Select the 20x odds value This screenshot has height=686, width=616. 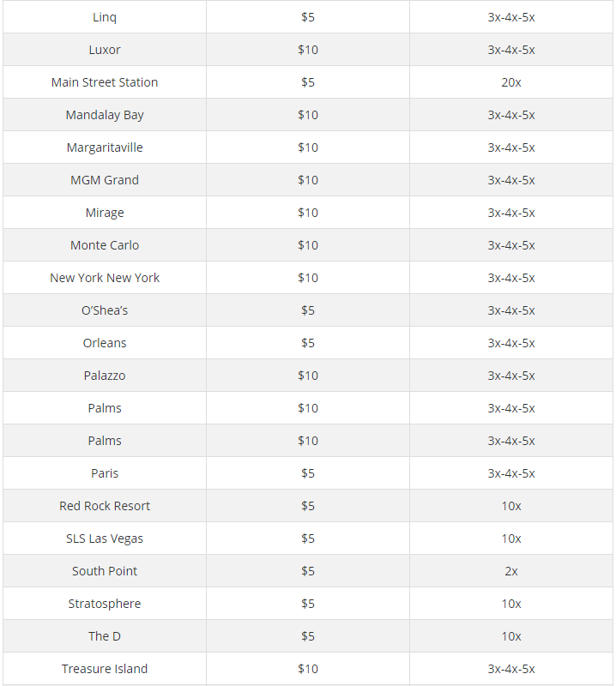tap(511, 82)
